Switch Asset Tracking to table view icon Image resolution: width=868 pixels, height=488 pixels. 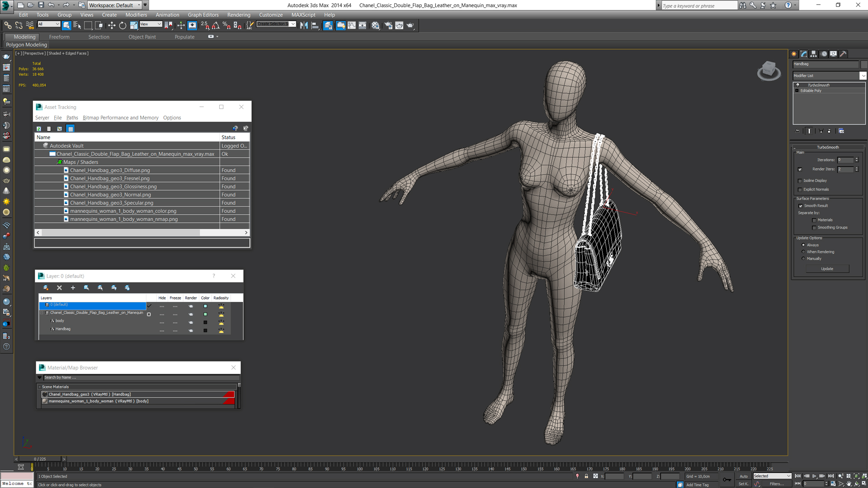point(71,129)
